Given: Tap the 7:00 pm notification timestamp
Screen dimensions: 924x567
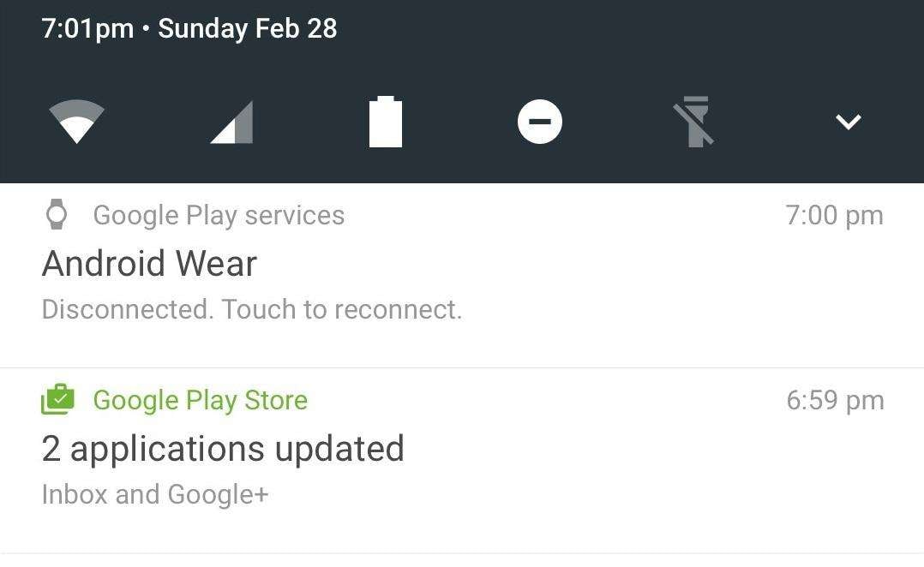Looking at the screenshot, I should [833, 215].
